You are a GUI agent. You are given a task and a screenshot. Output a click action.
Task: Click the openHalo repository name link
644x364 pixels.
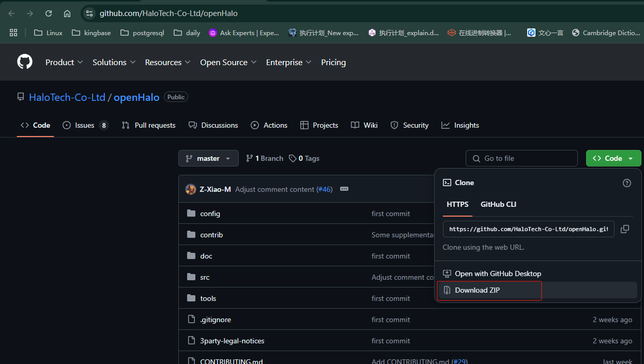coord(136,97)
